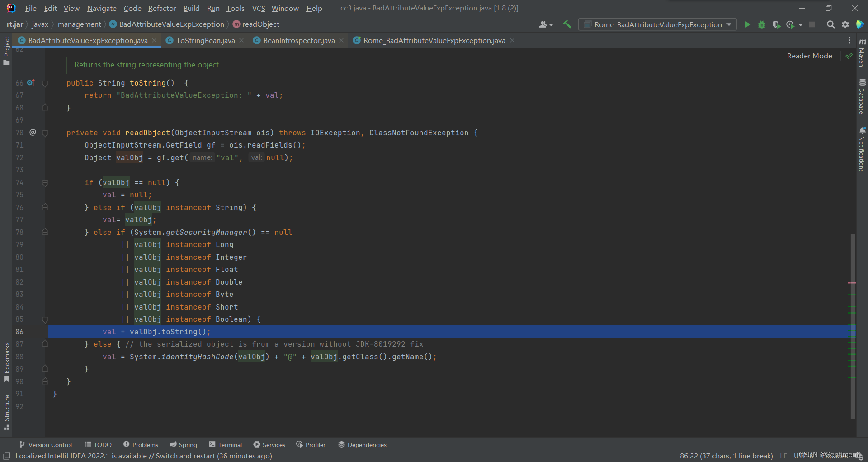
Task: Click the fold marker at line 76
Action: [45, 207]
